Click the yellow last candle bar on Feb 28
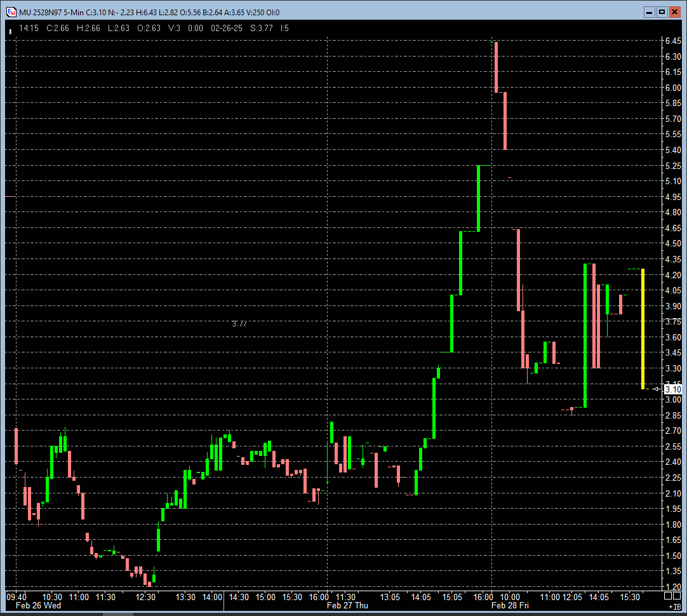Screen dimensions: 687x616 pyautogui.click(x=643, y=329)
